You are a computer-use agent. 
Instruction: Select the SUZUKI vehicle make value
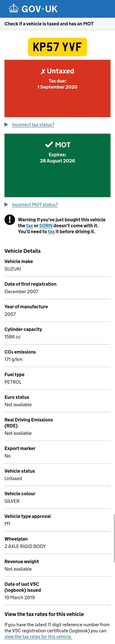coord(13,269)
